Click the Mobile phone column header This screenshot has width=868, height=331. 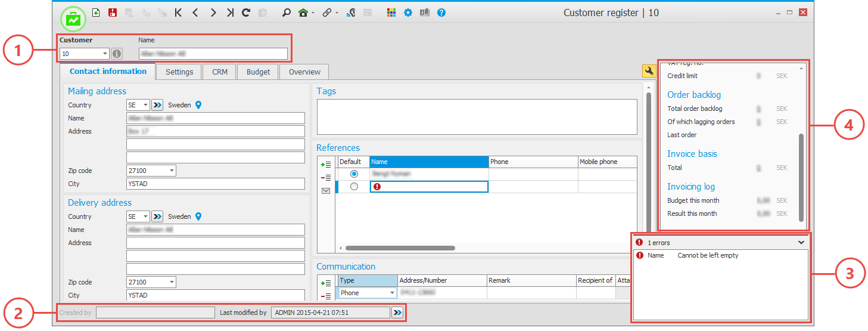[608, 162]
